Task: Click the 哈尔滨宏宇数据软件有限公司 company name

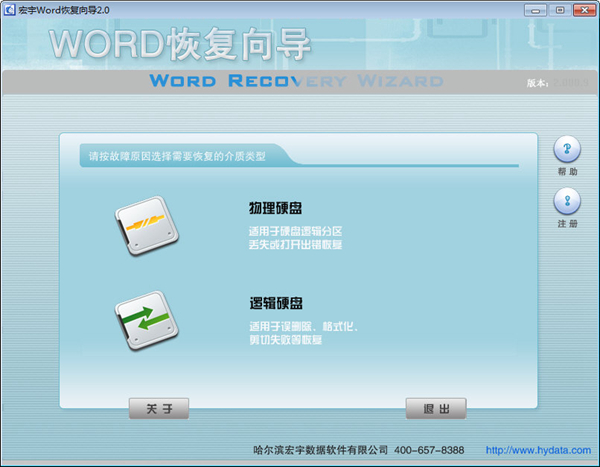Action: [x=320, y=450]
